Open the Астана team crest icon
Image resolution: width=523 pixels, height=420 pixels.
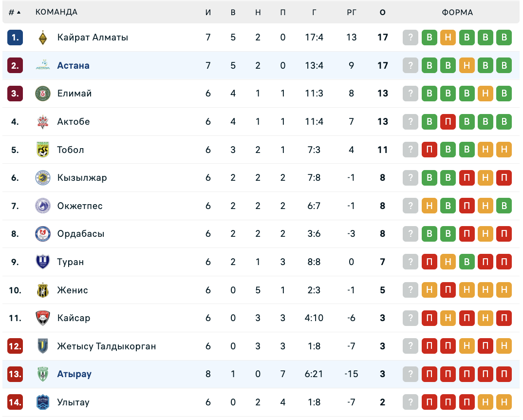43,65
